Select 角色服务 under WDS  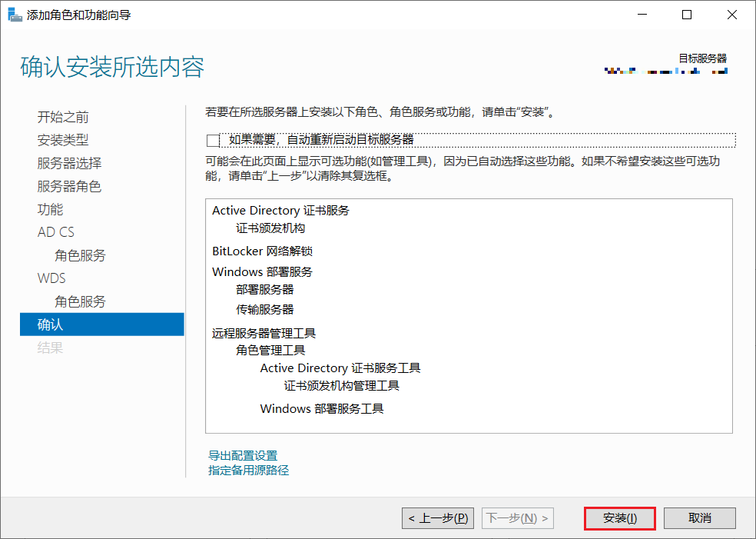[80, 301]
